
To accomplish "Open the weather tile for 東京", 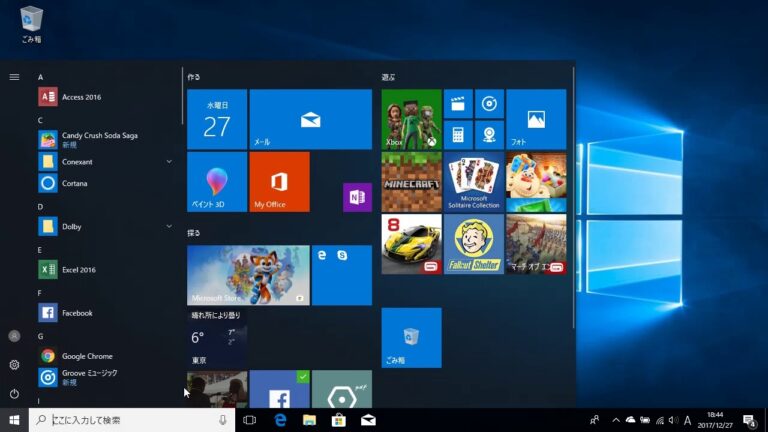I will tap(217, 338).
